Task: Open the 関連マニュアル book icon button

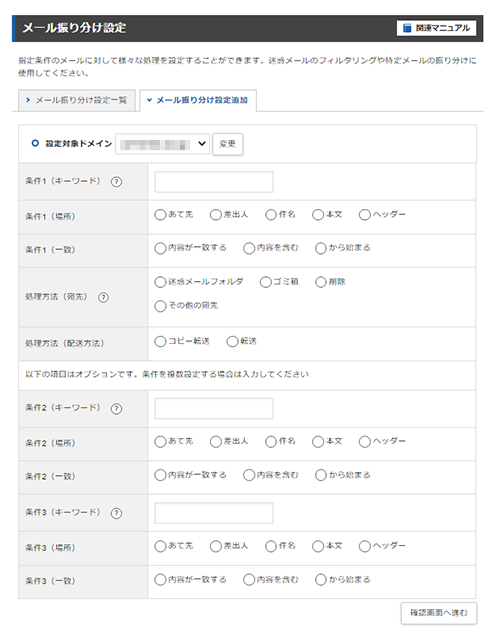Action: 436,28
